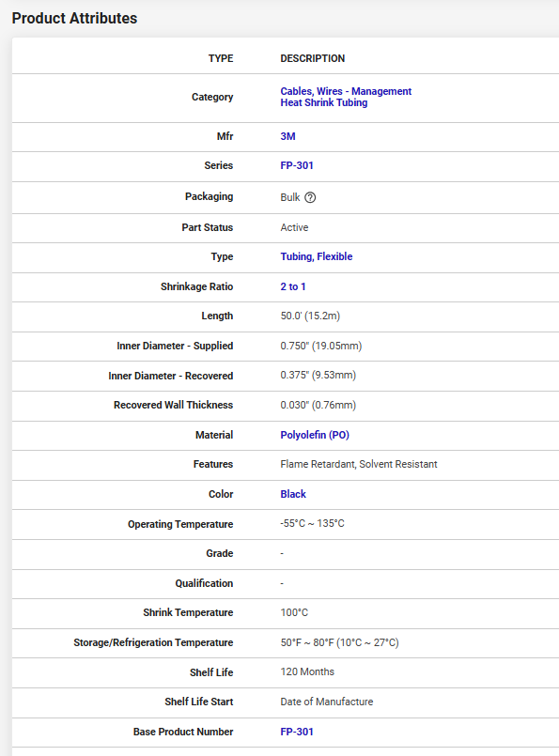This screenshot has width=559, height=756.
Task: Click the Flame Retardant, Solvent Resistant text
Action: [x=359, y=464]
